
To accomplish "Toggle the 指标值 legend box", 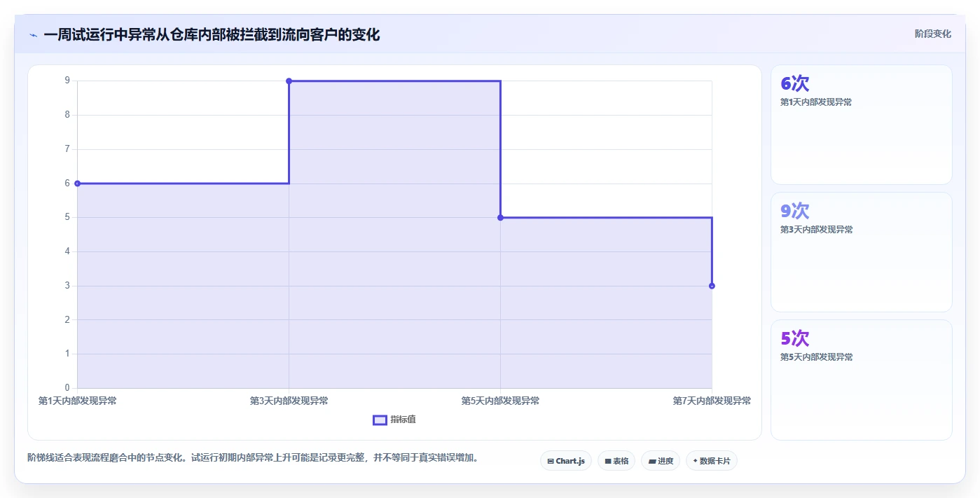I will 380,420.
